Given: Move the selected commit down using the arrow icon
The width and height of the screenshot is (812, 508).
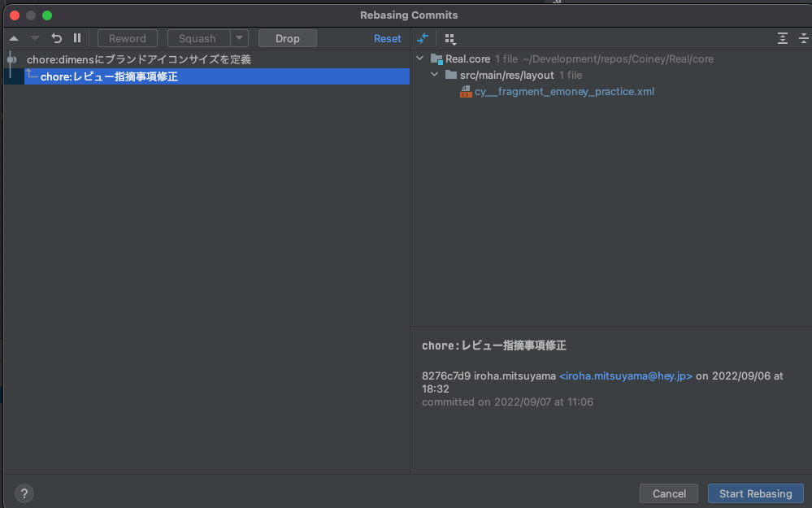Looking at the screenshot, I should pyautogui.click(x=33, y=38).
